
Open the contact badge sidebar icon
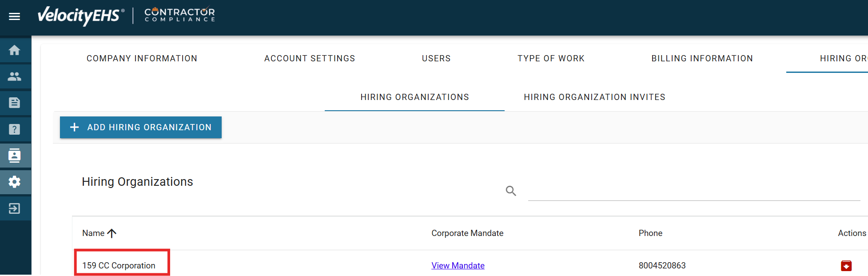15,156
